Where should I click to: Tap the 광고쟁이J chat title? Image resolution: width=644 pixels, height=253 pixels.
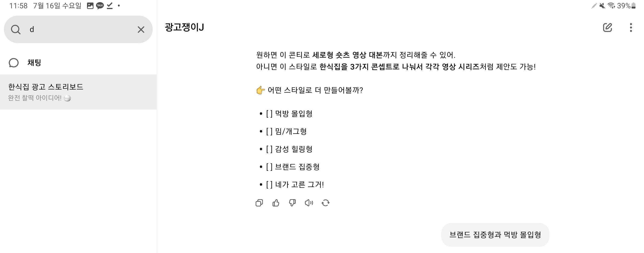pyautogui.click(x=184, y=27)
